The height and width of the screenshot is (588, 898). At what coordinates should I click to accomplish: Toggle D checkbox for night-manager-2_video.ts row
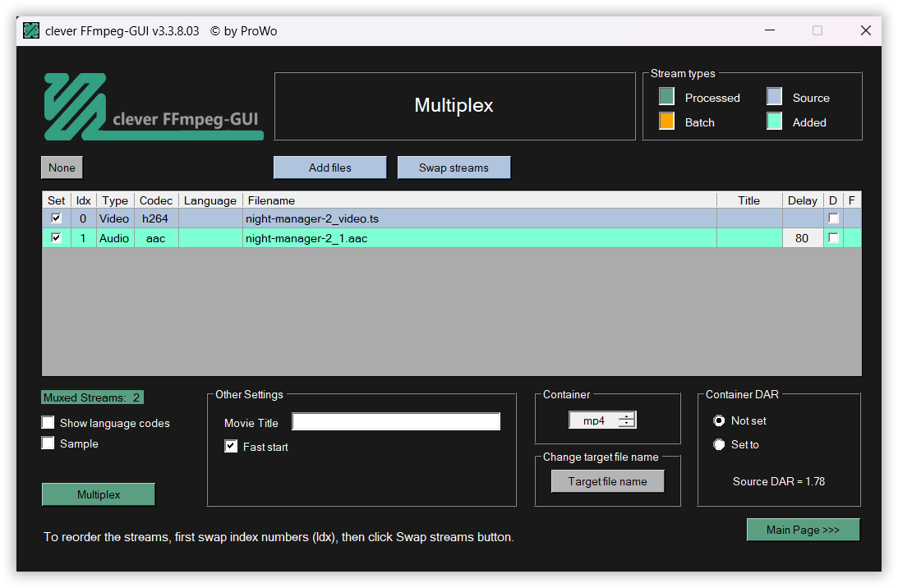pos(833,218)
